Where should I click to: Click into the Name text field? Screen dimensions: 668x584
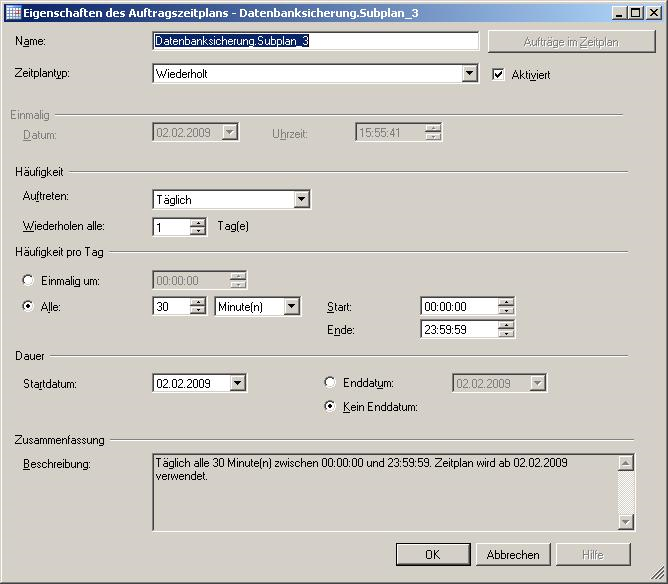click(x=315, y=41)
